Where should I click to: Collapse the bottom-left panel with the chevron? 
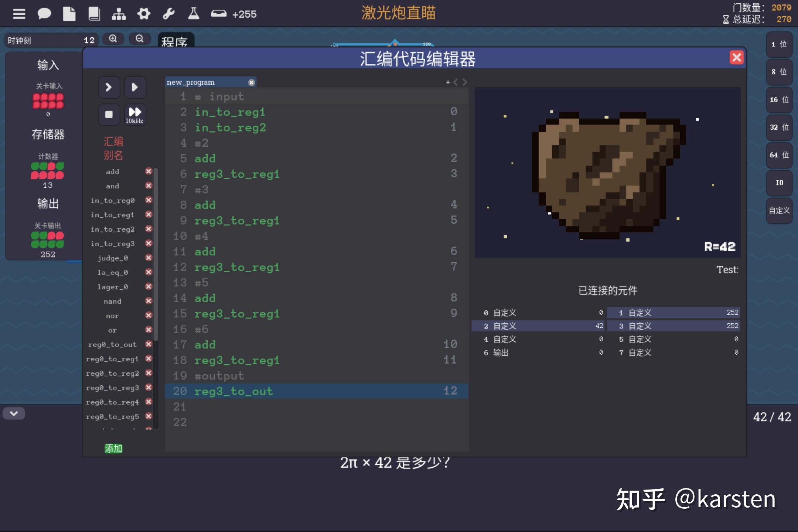(14, 413)
